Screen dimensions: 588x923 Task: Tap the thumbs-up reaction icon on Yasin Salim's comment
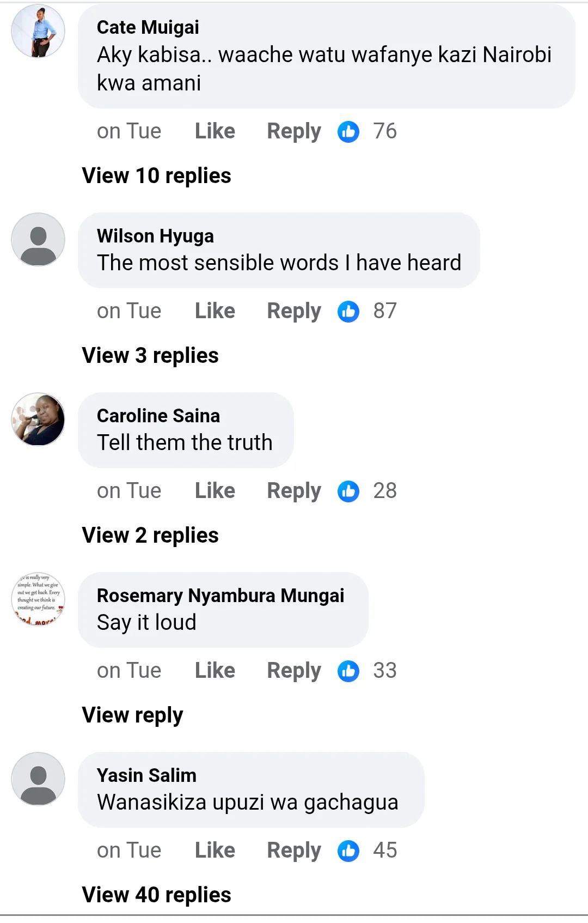(348, 851)
